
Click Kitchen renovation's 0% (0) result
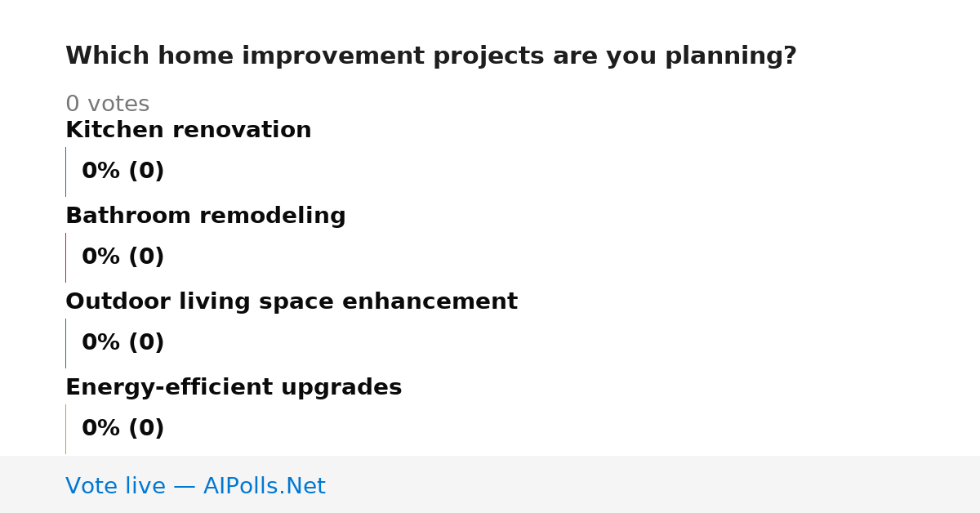coord(123,172)
